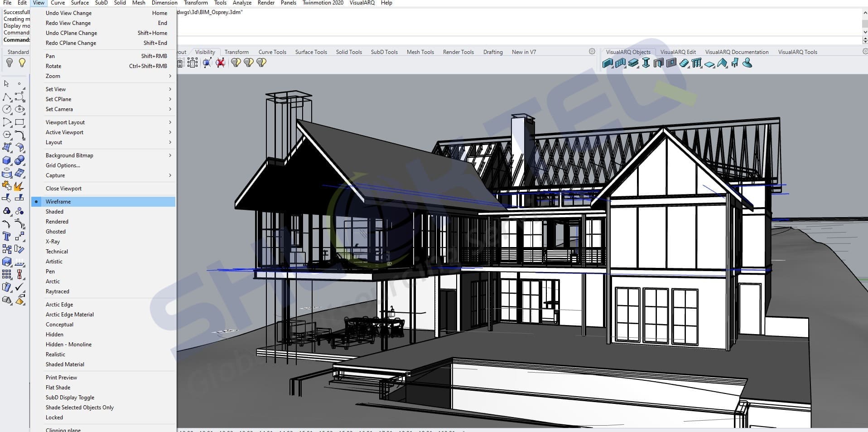The image size is (868, 432).
Task: Expand the Active Viewport submenu
Action: coord(103,132)
